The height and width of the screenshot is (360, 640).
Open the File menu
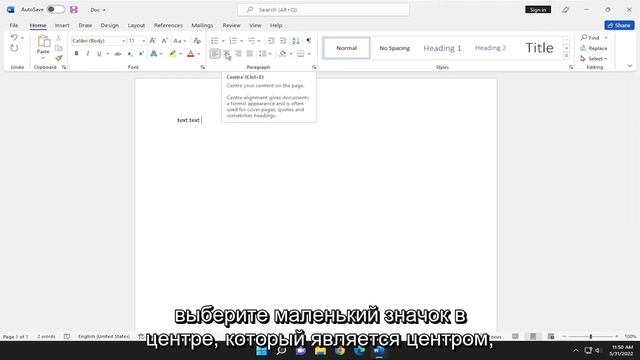pyautogui.click(x=14, y=25)
